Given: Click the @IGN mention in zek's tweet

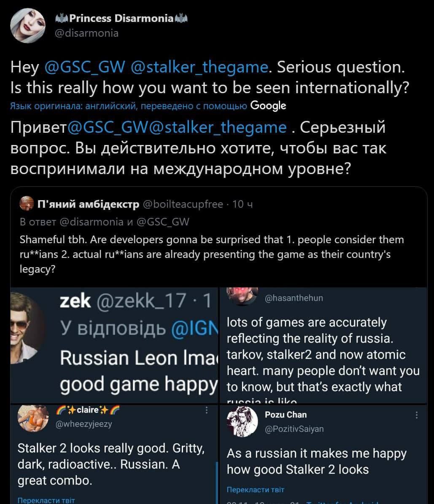Looking at the screenshot, I should point(193,329).
